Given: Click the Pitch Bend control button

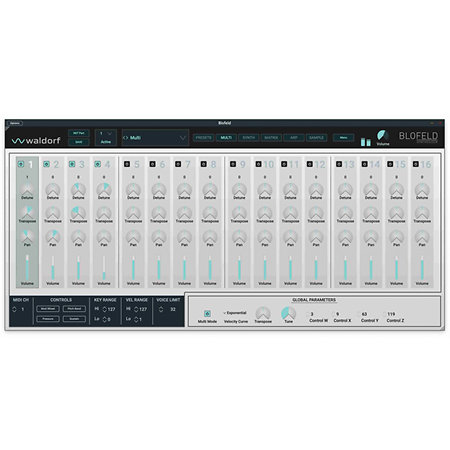Looking at the screenshot, I should click(74, 309).
